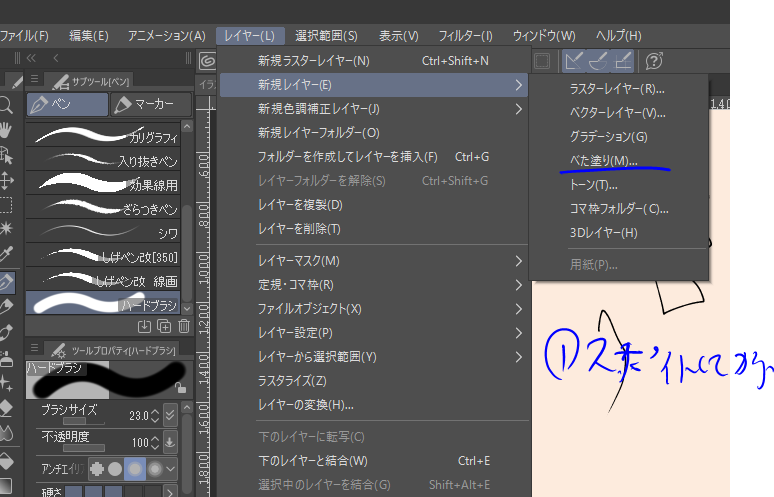Image resolution: width=774 pixels, height=497 pixels.
Task: Select the eraser tool
Action: coord(6,409)
